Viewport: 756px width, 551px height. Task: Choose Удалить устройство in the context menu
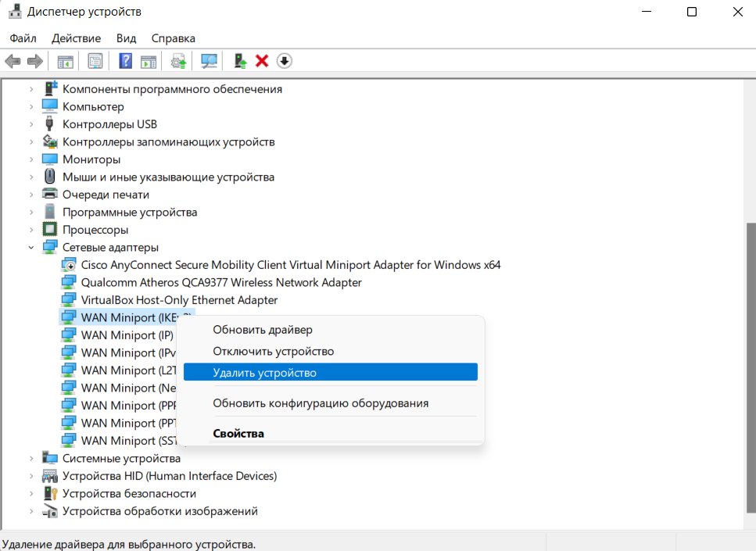coord(264,373)
